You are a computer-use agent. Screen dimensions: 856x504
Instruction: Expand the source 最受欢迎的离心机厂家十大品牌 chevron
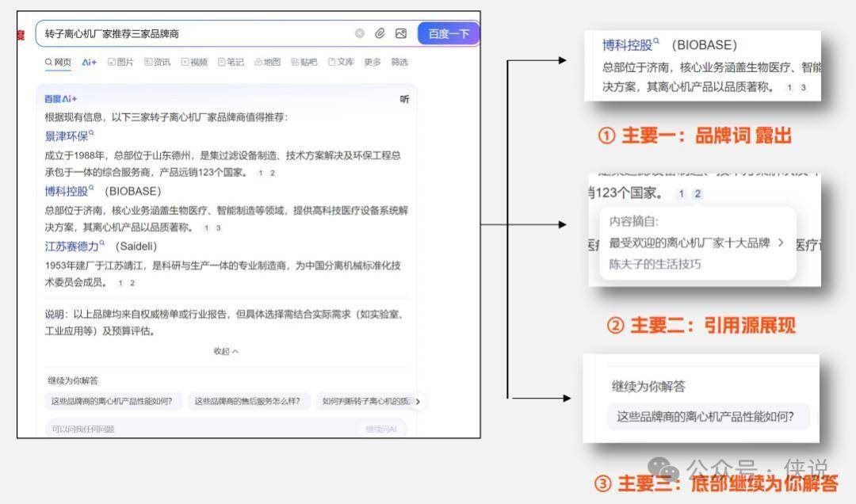[781, 243]
